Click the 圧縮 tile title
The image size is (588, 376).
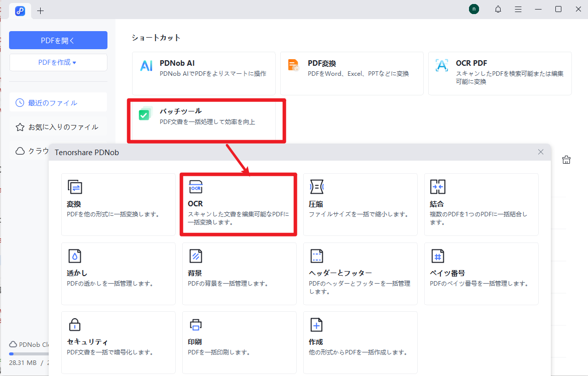(x=316, y=204)
